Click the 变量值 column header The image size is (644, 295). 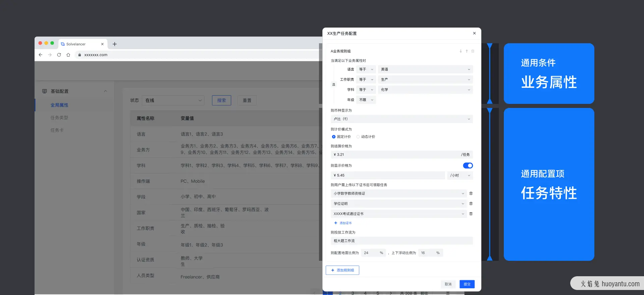tap(187, 118)
